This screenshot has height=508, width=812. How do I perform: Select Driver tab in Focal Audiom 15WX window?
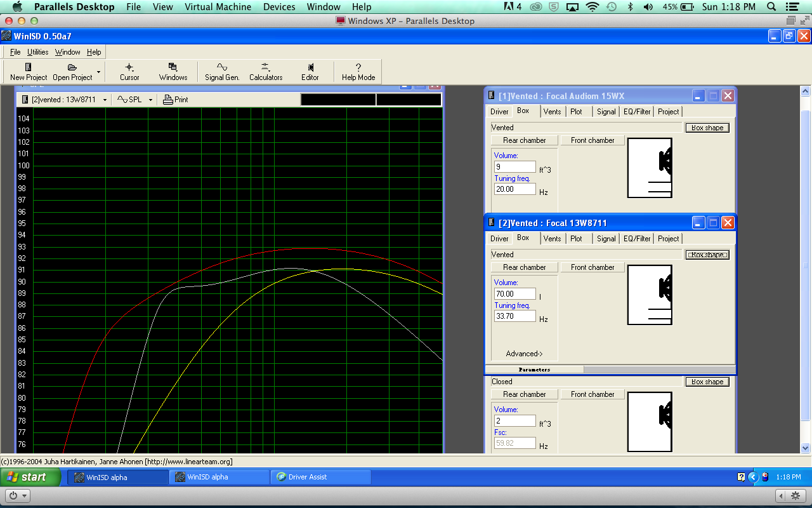[x=499, y=112]
